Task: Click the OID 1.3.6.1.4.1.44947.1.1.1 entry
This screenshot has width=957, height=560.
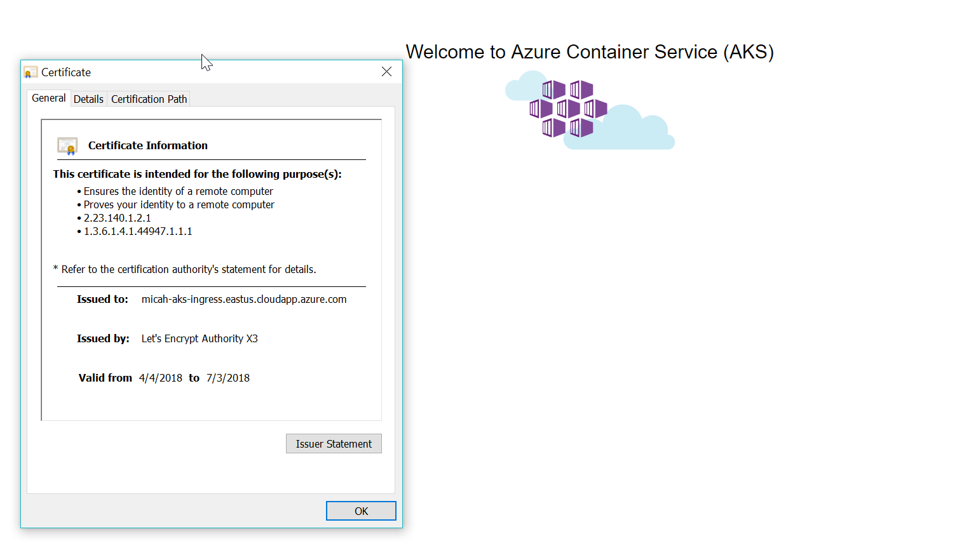Action: pos(138,231)
